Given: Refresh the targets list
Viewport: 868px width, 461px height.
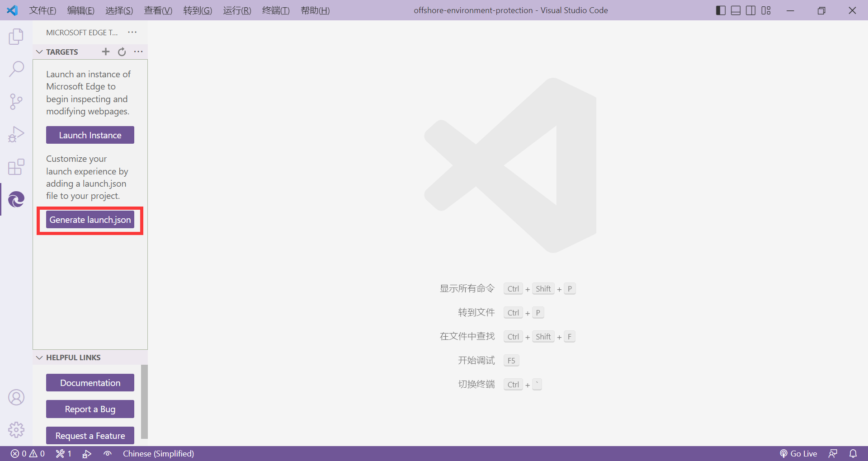Looking at the screenshot, I should [122, 52].
